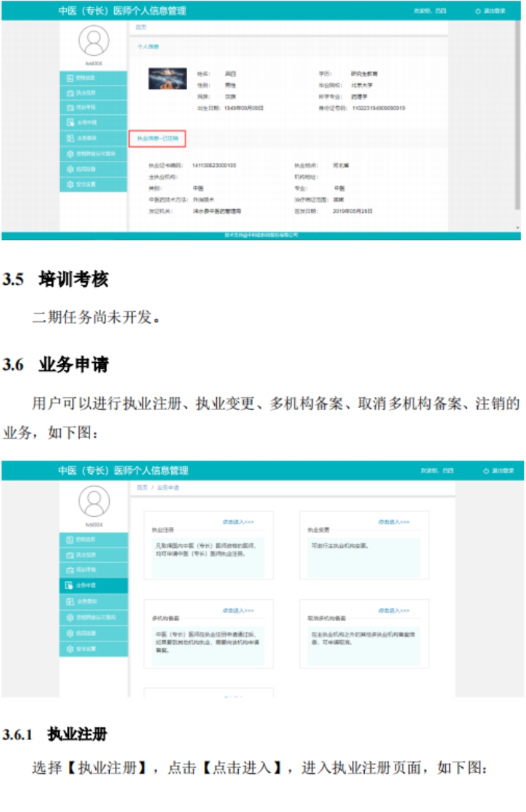Click the 退出登录 power icon in the upper screenshot

click(478, 11)
